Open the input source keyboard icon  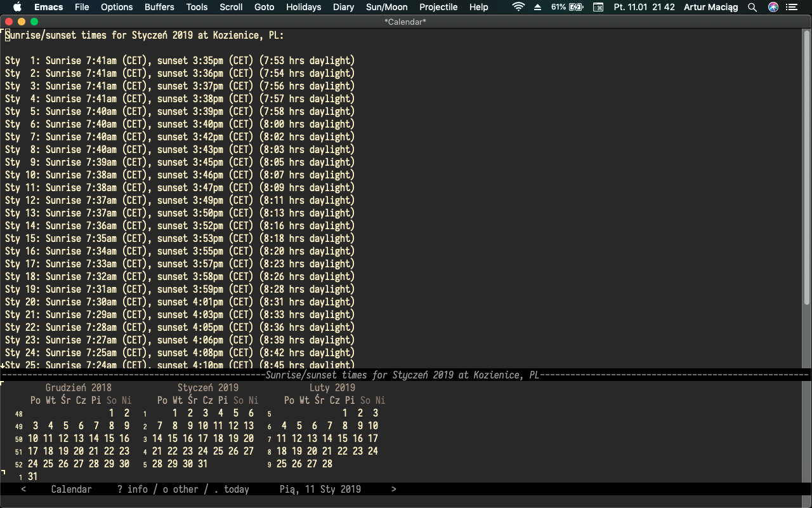[597, 7]
